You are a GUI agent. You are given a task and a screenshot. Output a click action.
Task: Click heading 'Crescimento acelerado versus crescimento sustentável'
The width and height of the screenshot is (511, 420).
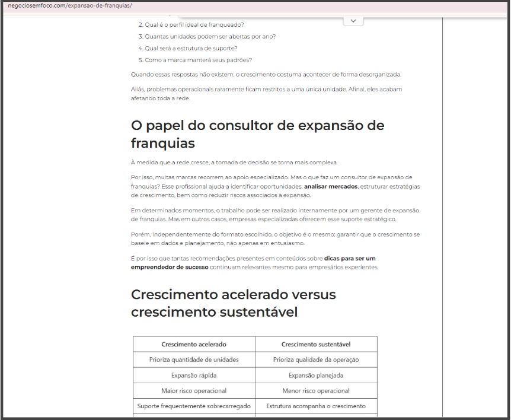pyautogui.click(x=234, y=303)
